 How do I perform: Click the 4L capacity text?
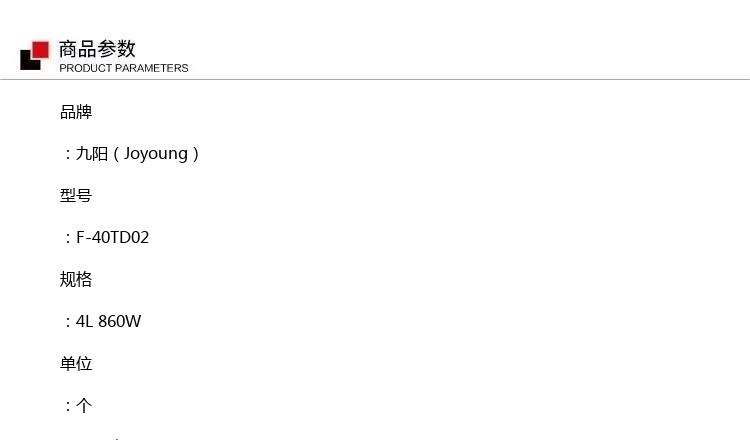point(84,321)
